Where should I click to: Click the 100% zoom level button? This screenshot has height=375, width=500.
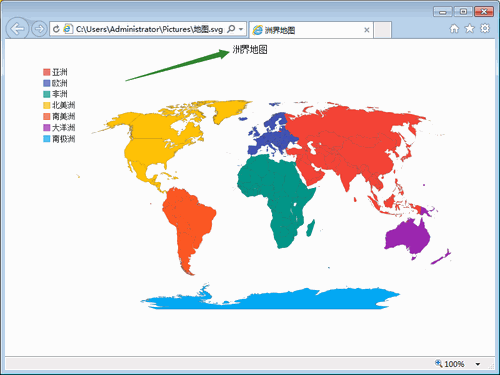pyautogui.click(x=454, y=364)
